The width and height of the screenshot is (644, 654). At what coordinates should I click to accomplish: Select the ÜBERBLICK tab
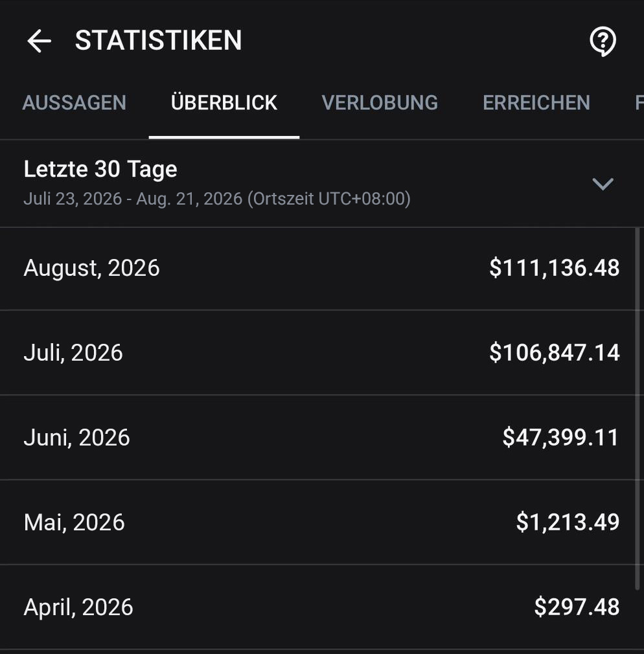point(224,102)
